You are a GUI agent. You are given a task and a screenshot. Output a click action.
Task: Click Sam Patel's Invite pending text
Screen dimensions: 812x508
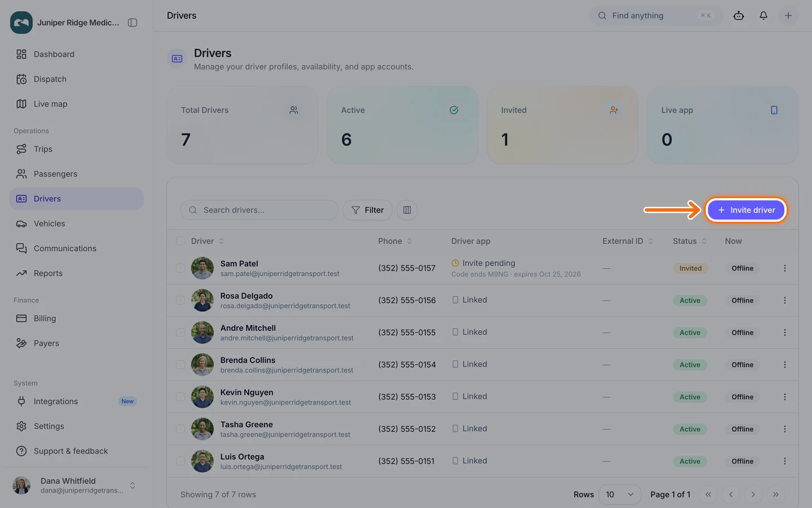click(x=488, y=263)
